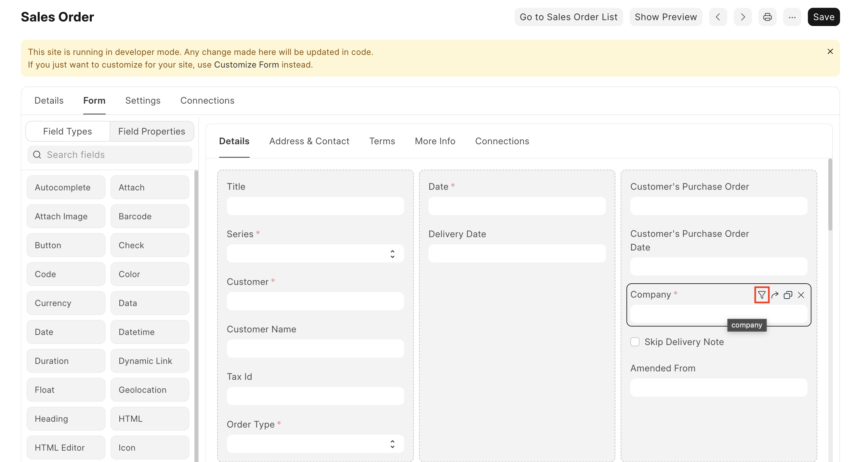Go to next document with right chevron
The image size is (868, 462).
pos(743,17)
